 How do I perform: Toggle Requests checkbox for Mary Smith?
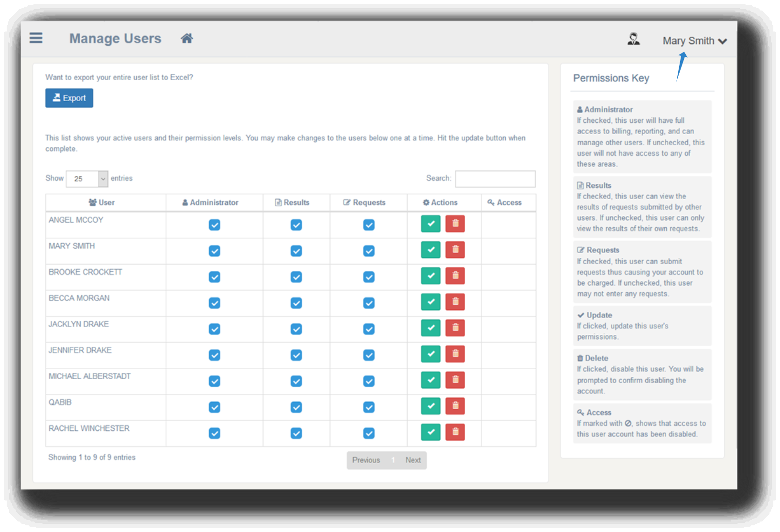click(369, 251)
